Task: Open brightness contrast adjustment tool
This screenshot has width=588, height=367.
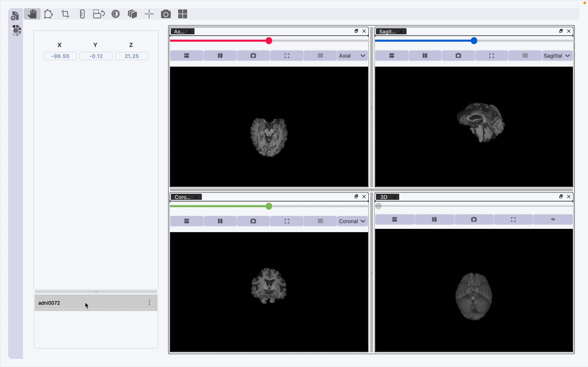Action: point(116,14)
